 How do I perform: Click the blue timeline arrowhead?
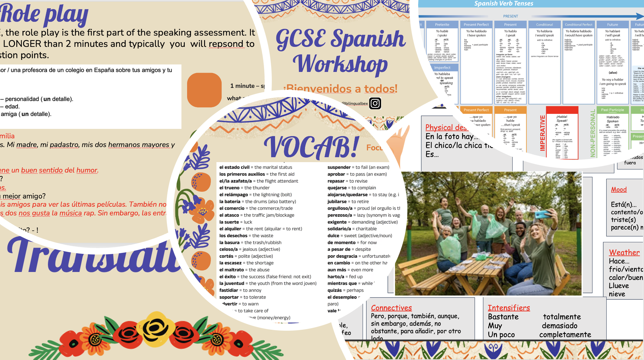click(x=639, y=16)
